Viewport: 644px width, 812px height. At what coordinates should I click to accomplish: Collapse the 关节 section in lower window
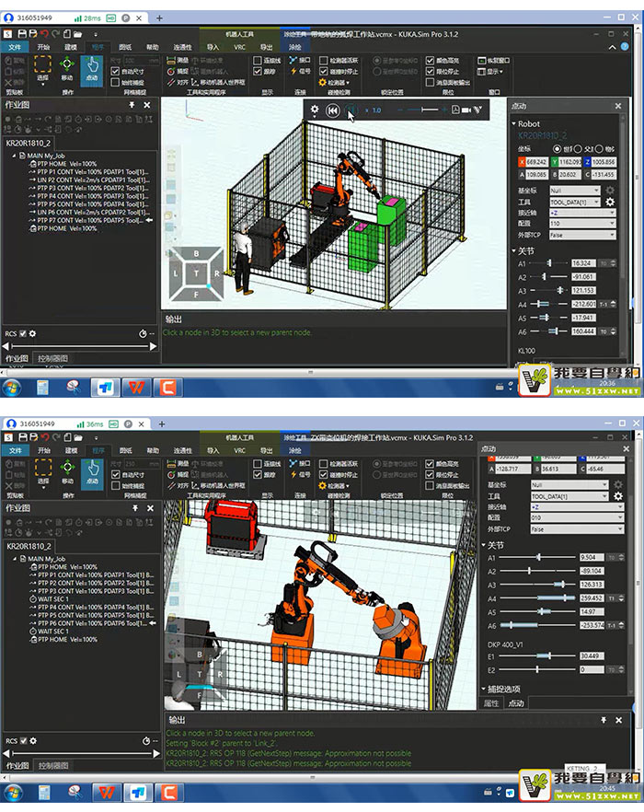[484, 545]
